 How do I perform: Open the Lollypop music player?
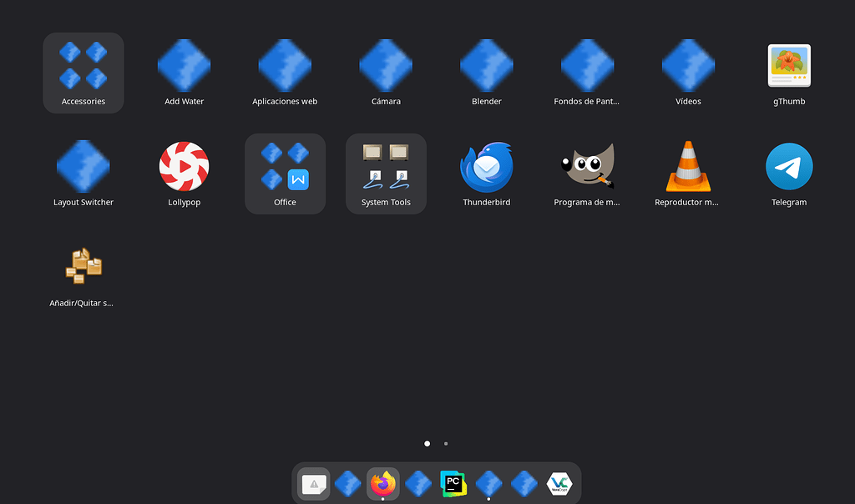(184, 165)
